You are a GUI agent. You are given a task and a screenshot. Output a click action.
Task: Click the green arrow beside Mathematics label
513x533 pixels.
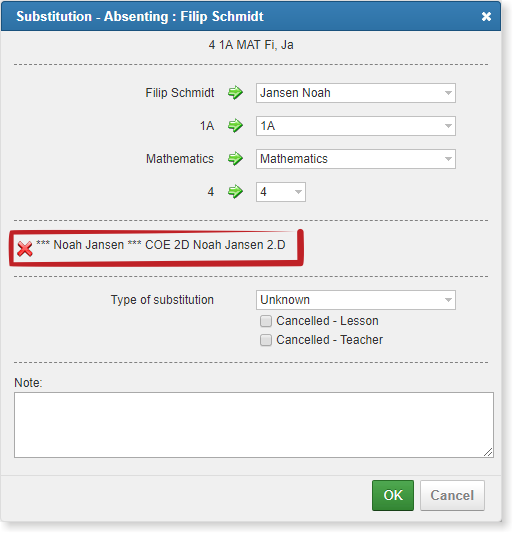(x=235, y=158)
